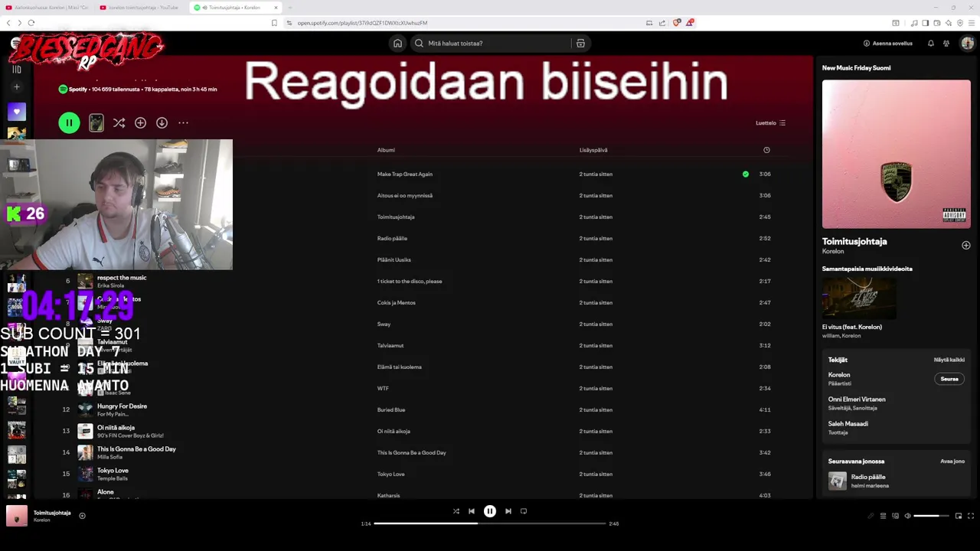
Task: Click the browser forward arrow
Action: coord(20,23)
